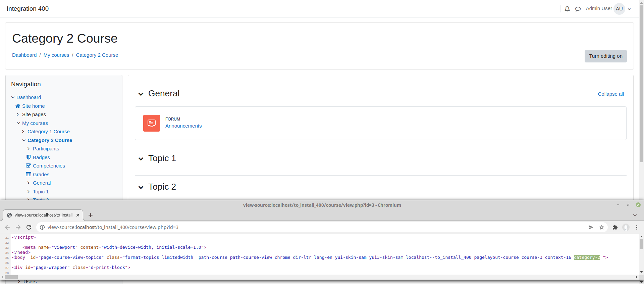
Task: Collapse the Dashboard navigation node
Action: click(13, 97)
